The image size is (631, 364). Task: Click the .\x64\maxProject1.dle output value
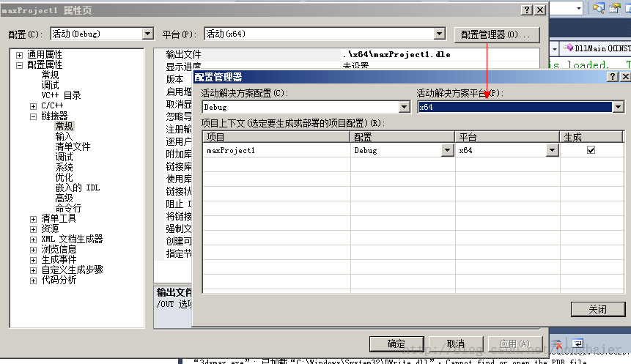coord(396,55)
